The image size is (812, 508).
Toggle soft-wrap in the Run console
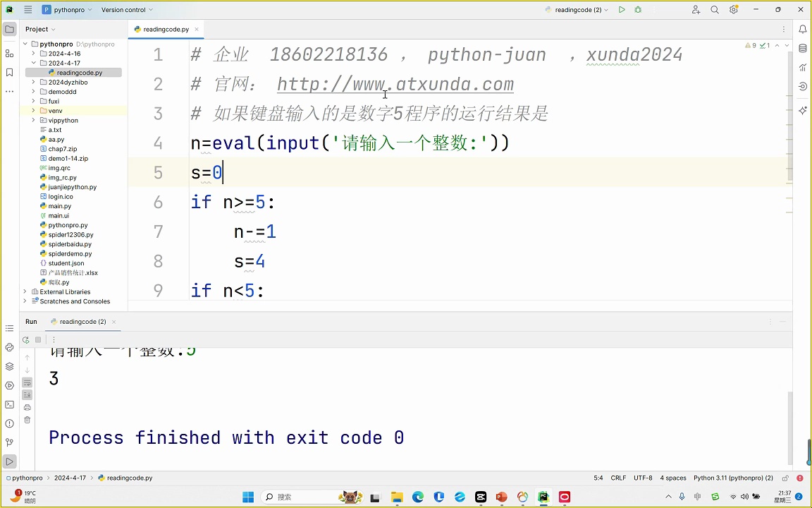tap(27, 382)
